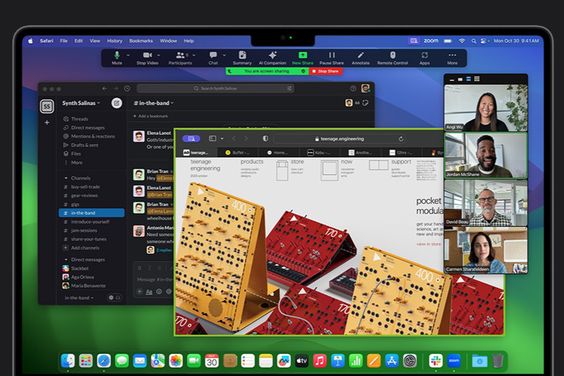Open Zoom Apps from toolbar
Image resolution: width=564 pixels, height=376 pixels.
pyautogui.click(x=424, y=58)
